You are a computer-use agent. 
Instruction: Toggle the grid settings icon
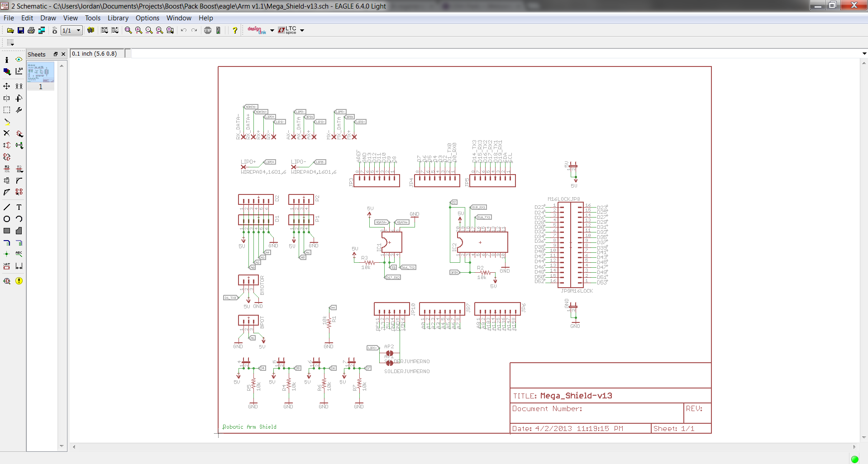click(10, 43)
